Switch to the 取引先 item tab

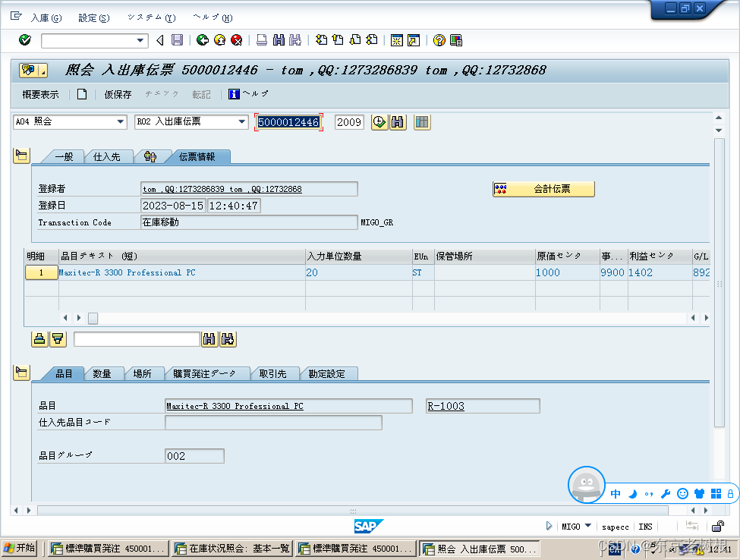272,374
